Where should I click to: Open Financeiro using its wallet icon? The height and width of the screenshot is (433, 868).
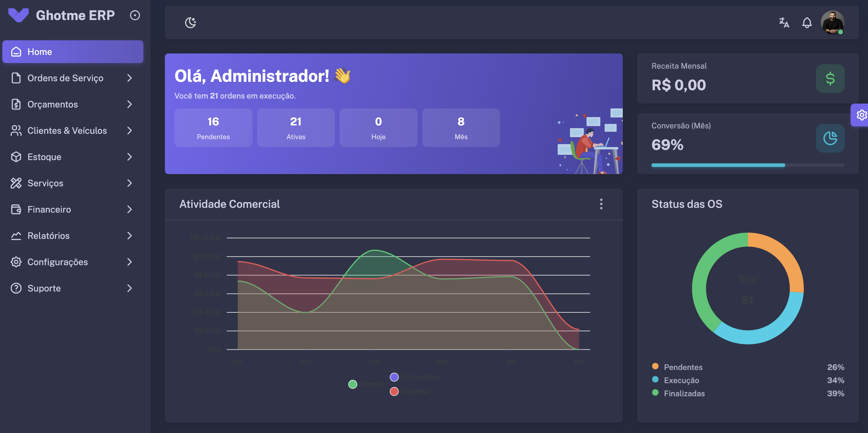coord(16,209)
